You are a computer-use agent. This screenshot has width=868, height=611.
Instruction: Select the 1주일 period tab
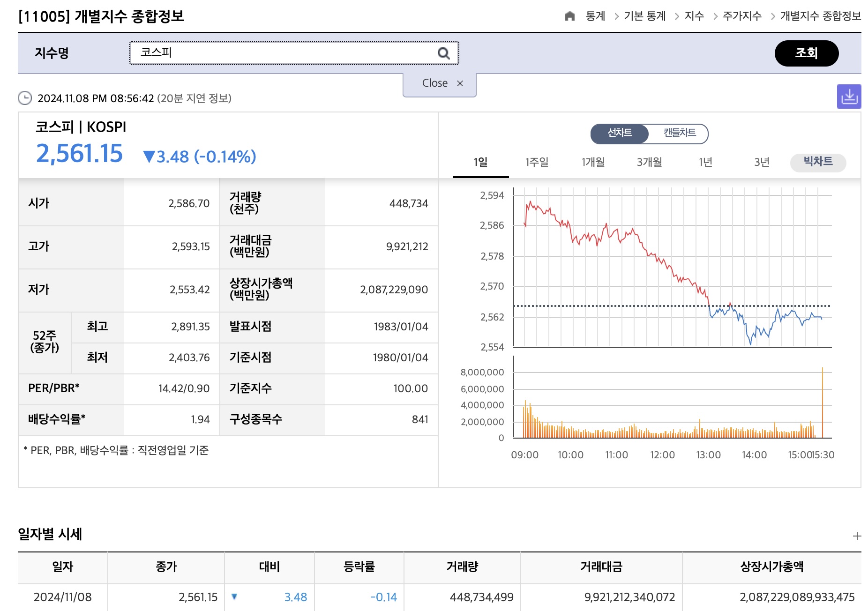(x=537, y=163)
